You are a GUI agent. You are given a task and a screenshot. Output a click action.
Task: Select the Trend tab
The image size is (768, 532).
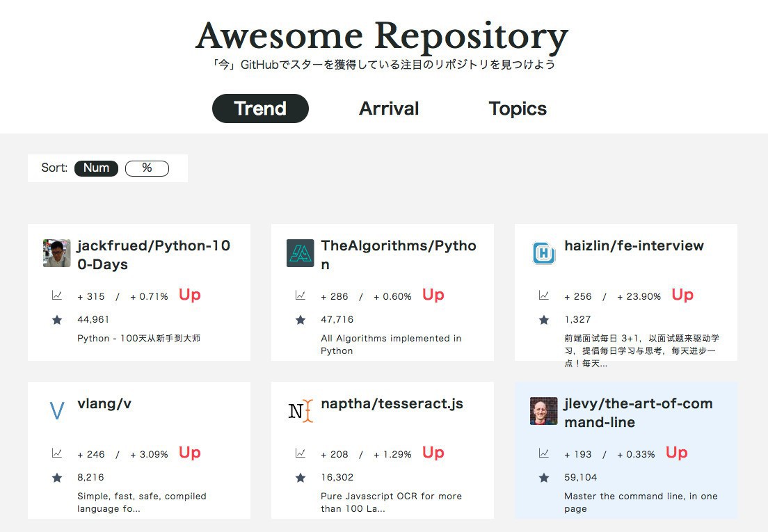click(260, 108)
